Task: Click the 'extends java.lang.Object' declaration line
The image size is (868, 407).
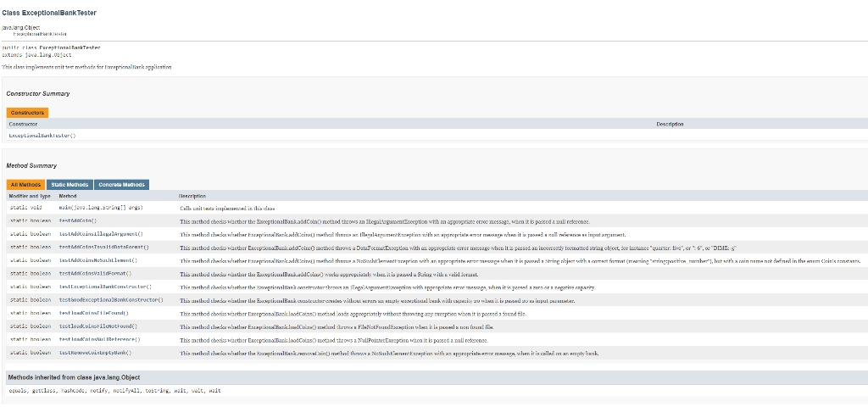Action: click(x=36, y=55)
